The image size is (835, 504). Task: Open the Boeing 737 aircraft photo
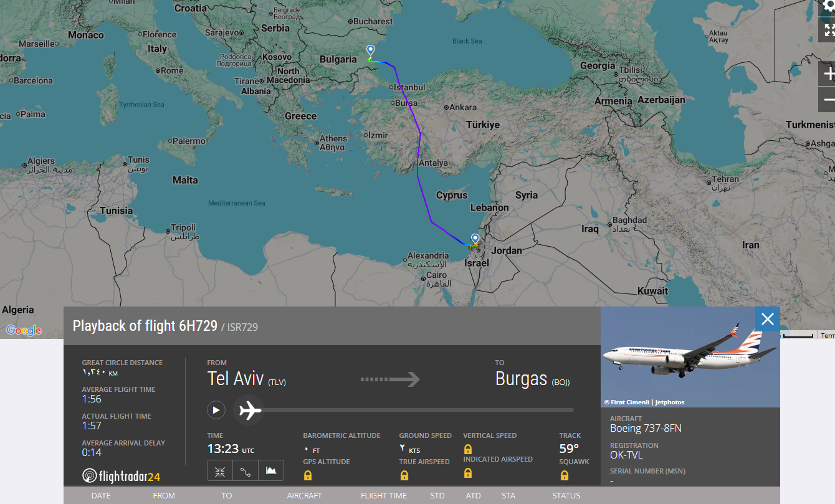coord(690,357)
